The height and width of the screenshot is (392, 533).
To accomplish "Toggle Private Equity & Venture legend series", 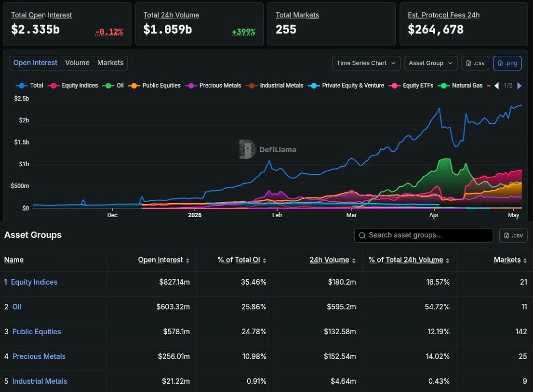I will pyautogui.click(x=346, y=86).
